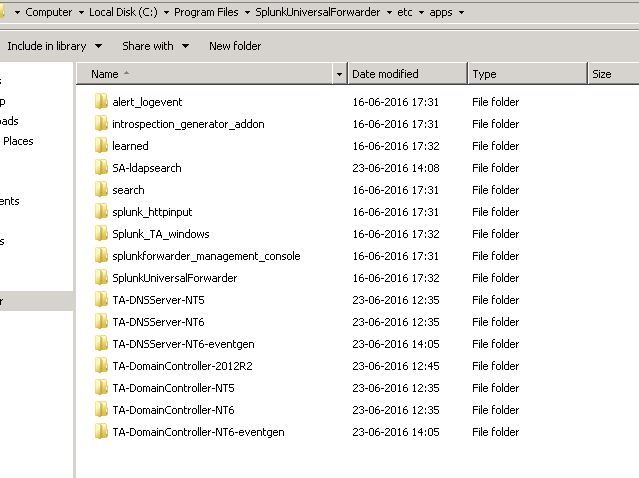Sort by the Size column header

(x=611, y=74)
